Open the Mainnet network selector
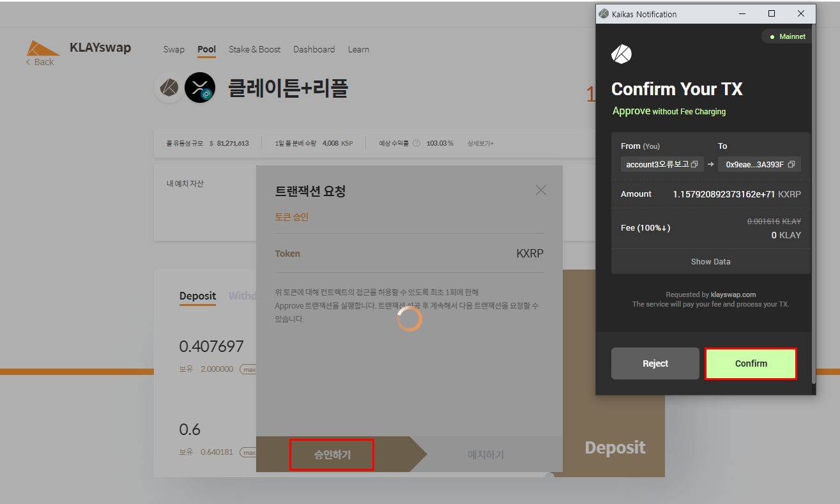 pyautogui.click(x=787, y=36)
